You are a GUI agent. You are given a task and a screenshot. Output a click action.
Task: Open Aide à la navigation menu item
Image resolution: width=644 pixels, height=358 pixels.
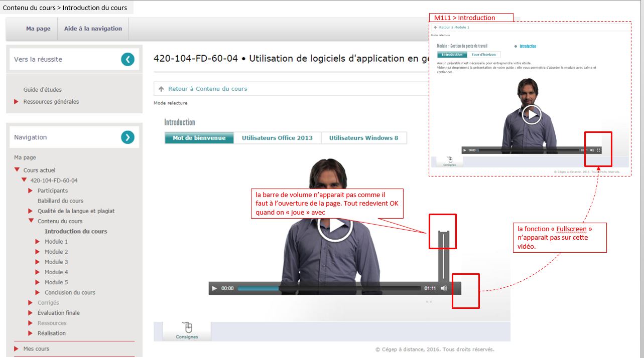click(x=93, y=29)
